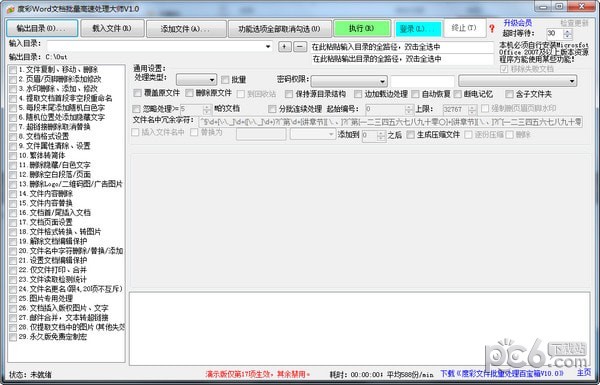Screen dimensions: 600x385
Task: Toggle the 批量 checkbox
Action: pyautogui.click(x=225, y=80)
